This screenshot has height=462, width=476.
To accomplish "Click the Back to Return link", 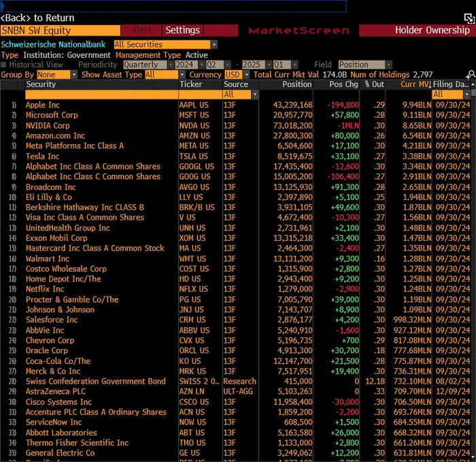I will point(38,18).
